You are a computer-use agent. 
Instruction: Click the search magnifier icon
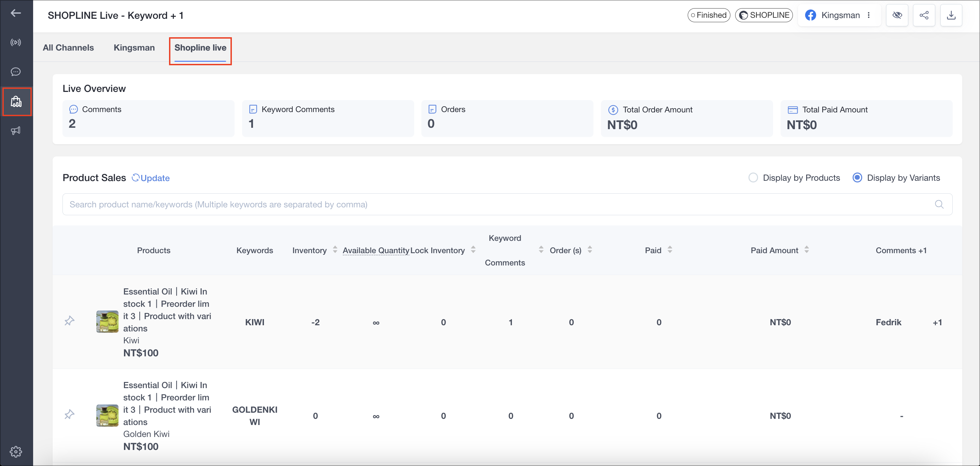click(x=939, y=204)
